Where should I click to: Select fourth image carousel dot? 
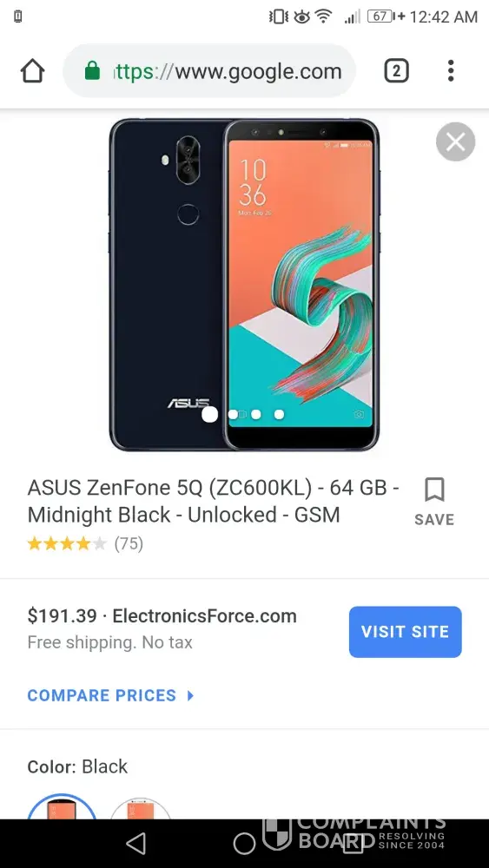point(279,414)
